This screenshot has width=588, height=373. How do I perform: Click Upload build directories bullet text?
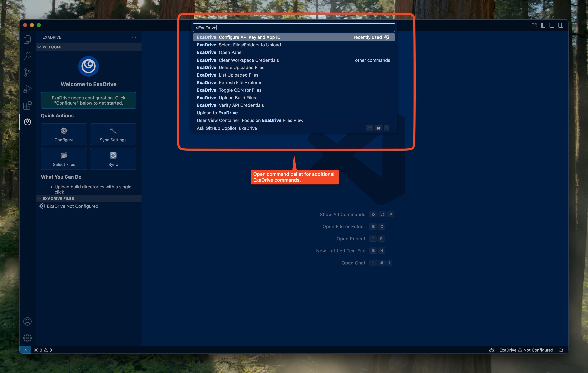[93, 189]
